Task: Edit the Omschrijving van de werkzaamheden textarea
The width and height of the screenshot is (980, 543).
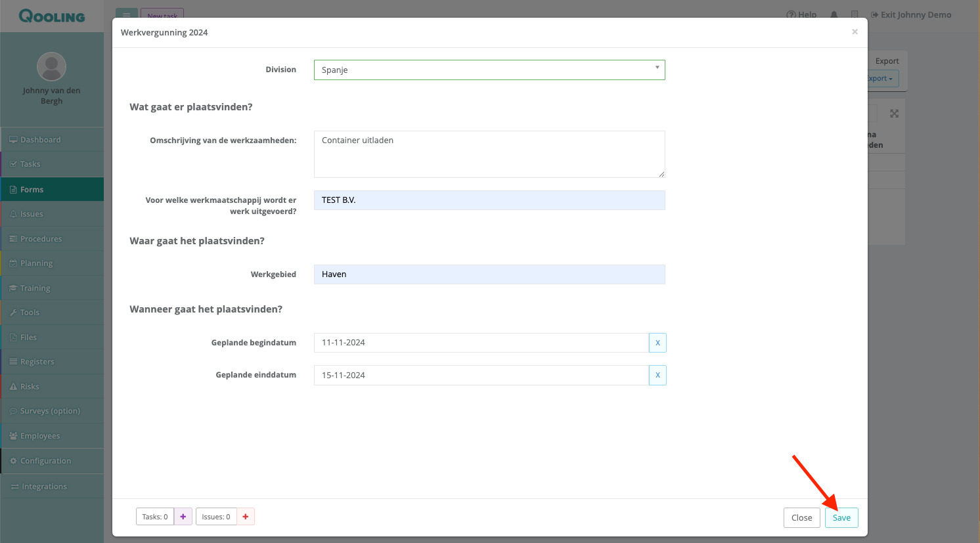Action: pyautogui.click(x=489, y=154)
